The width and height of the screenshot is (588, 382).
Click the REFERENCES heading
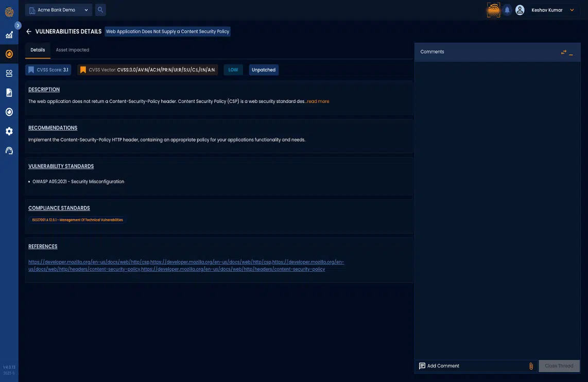43,246
